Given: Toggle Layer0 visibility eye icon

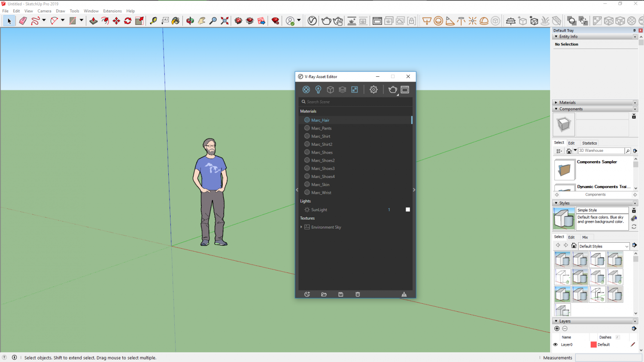Looking at the screenshot, I should point(556,344).
